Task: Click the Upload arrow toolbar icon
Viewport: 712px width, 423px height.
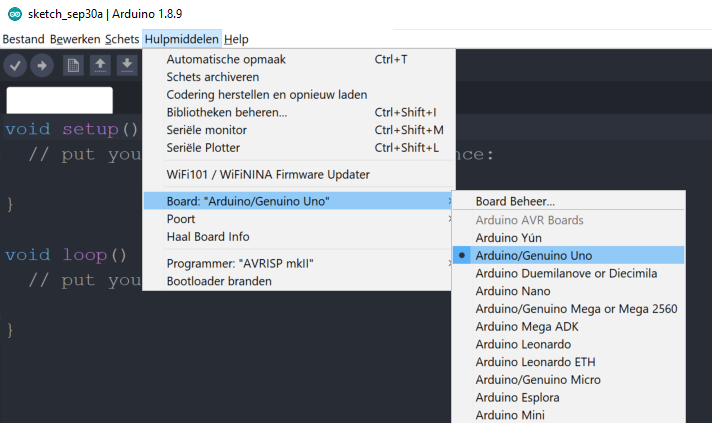Action: 41,65
